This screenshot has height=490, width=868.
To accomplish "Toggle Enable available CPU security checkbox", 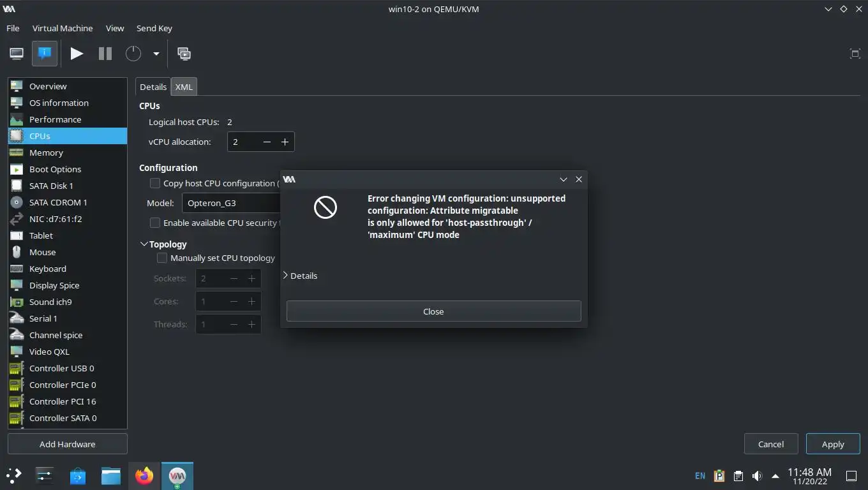I will pos(155,223).
